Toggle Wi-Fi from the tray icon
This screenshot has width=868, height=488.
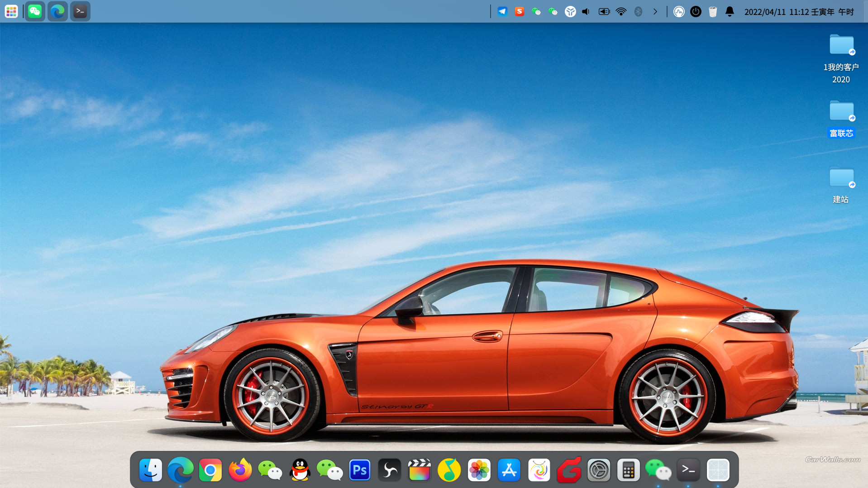point(621,12)
